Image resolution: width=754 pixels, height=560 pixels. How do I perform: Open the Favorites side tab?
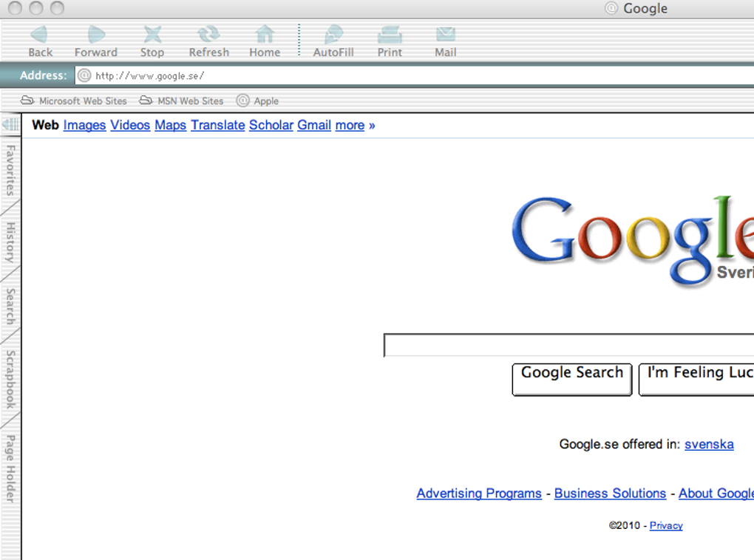[10, 170]
